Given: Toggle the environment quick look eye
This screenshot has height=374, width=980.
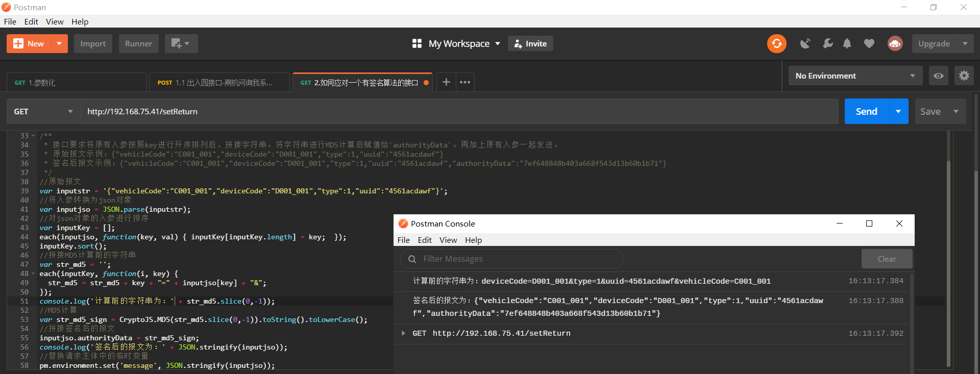Looking at the screenshot, I should [x=938, y=76].
